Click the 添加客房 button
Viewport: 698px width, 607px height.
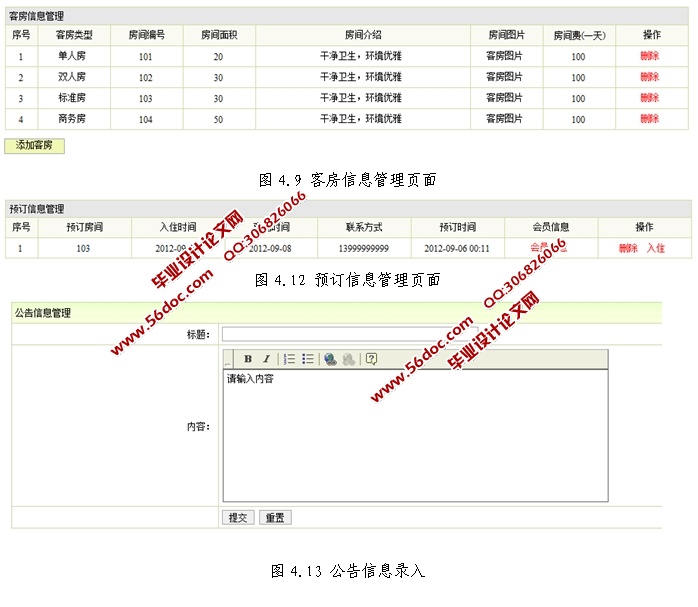(x=34, y=146)
